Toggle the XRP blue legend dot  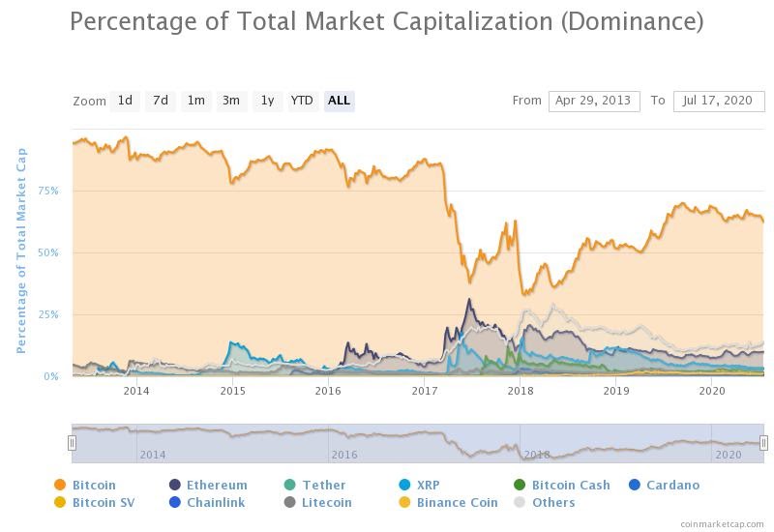point(404,485)
